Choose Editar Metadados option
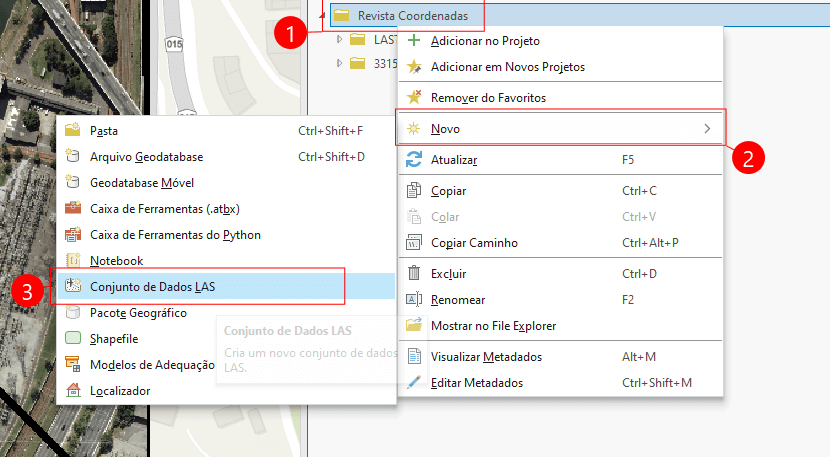 (476, 383)
